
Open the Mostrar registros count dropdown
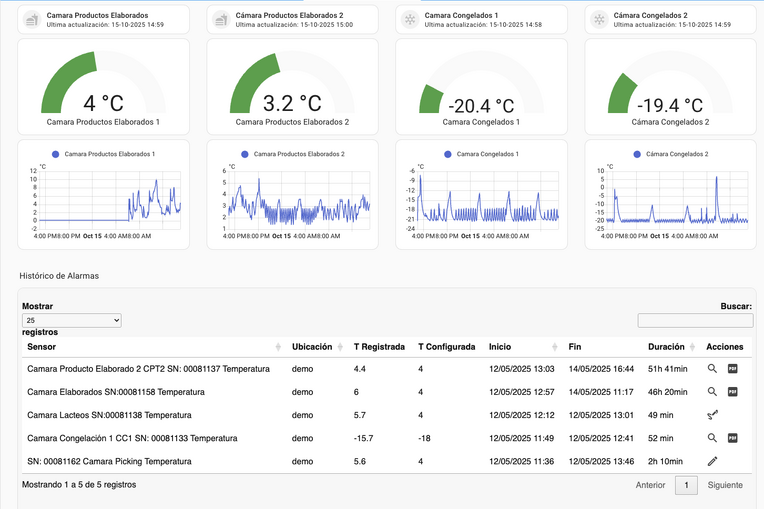(x=71, y=320)
